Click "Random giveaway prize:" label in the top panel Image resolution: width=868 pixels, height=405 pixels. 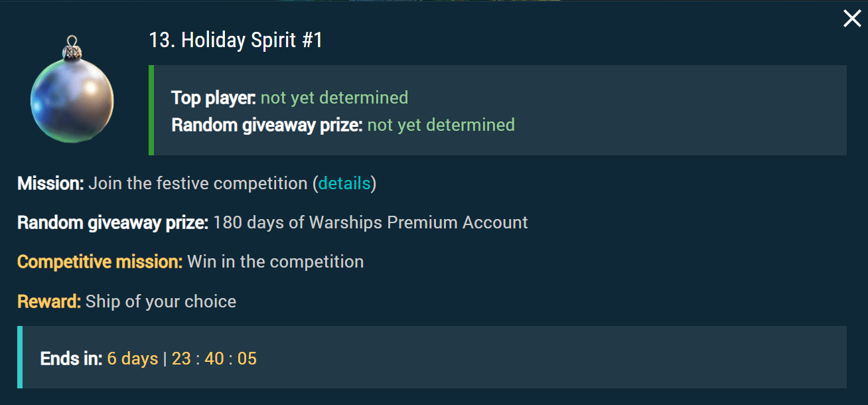click(267, 125)
